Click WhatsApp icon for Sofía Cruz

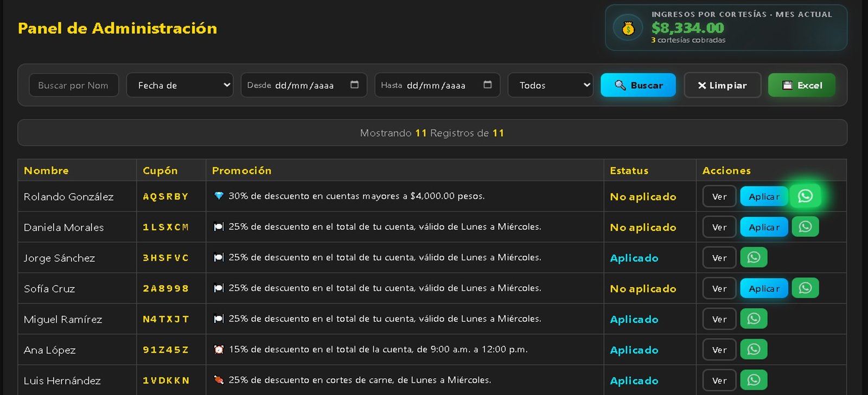coord(805,288)
